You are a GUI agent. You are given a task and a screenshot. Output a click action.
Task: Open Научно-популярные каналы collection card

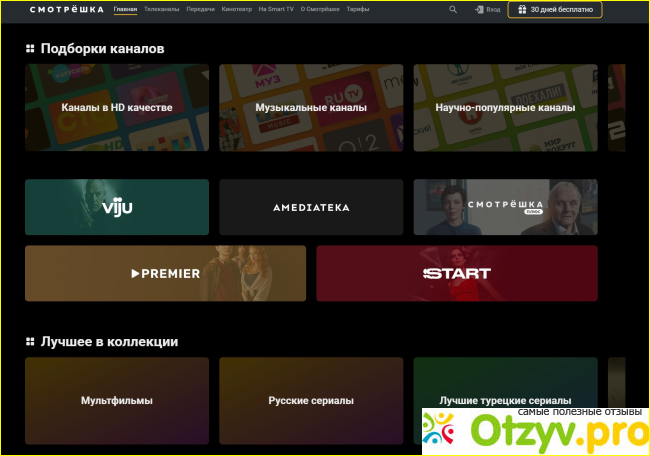[x=505, y=107]
